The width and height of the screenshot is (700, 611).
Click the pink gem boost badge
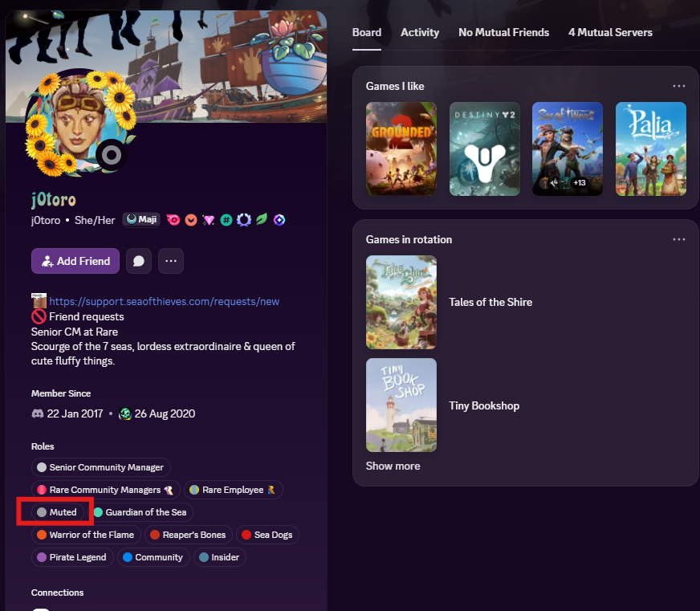coord(209,220)
